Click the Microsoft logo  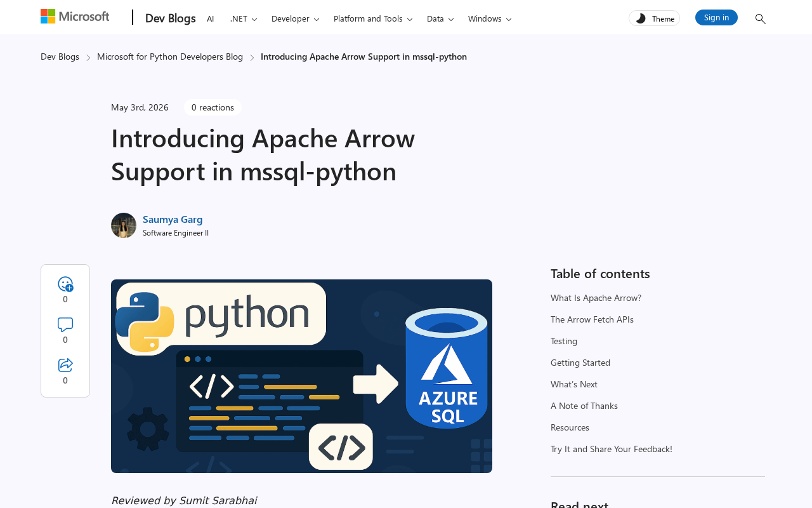pos(75,17)
